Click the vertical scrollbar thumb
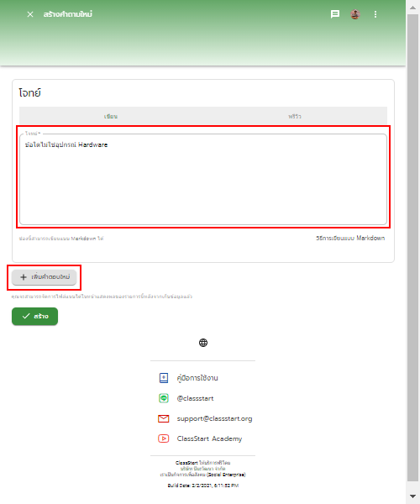This screenshot has width=420, height=504. tap(413, 248)
